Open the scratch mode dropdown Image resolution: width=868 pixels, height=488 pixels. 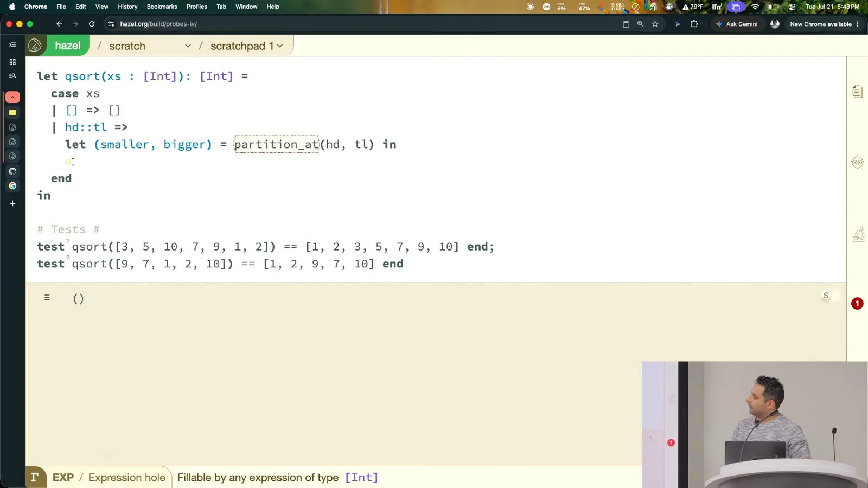point(150,46)
